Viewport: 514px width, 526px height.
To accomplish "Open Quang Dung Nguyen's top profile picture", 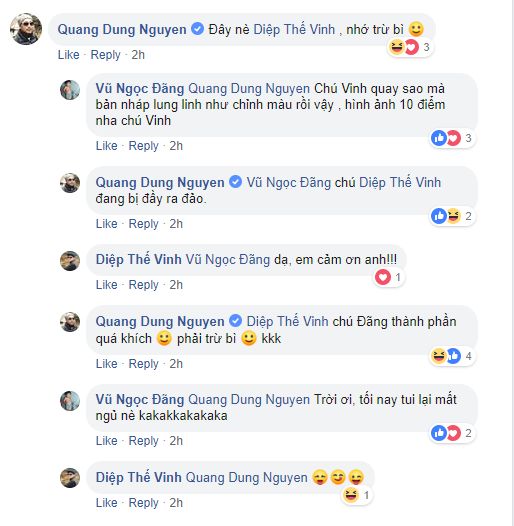I will tap(26, 29).
